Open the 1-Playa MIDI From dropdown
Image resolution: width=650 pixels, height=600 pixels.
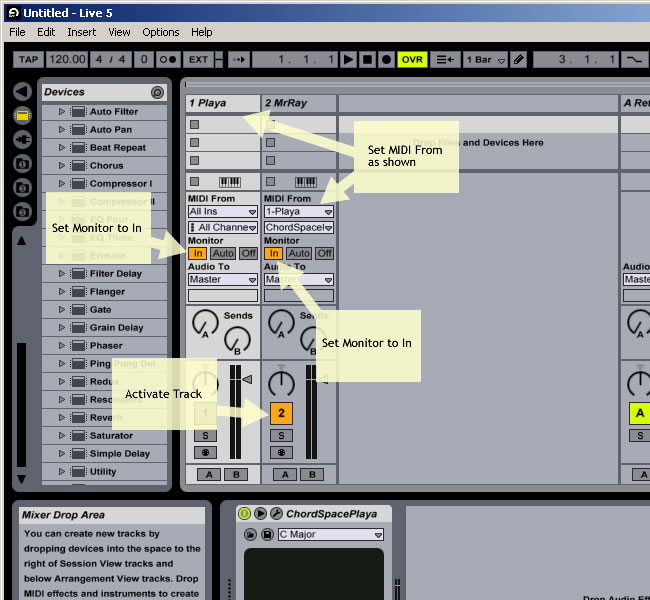pos(299,211)
